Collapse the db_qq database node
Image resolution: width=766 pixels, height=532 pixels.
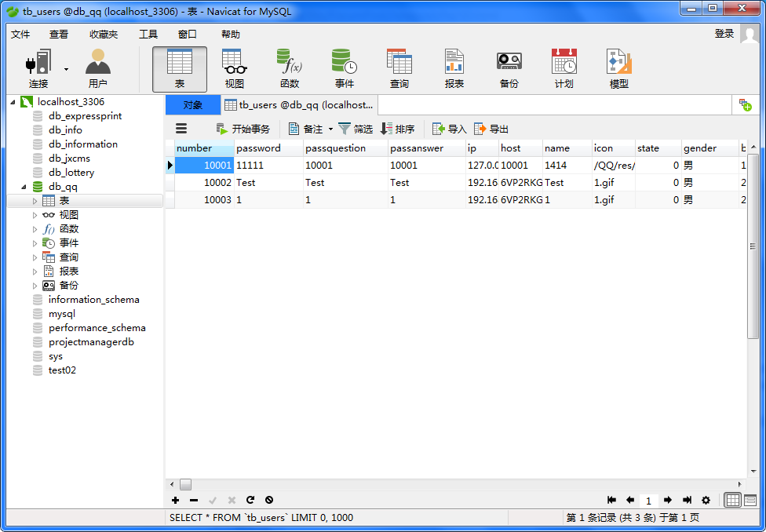click(24, 187)
